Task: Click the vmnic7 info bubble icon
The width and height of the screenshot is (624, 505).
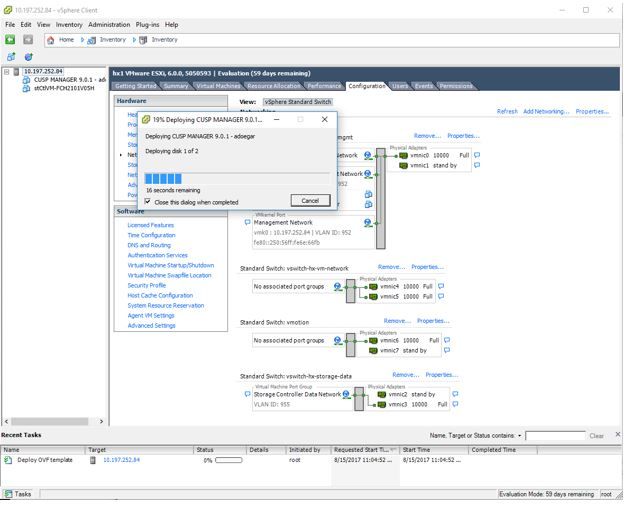Action: point(447,350)
